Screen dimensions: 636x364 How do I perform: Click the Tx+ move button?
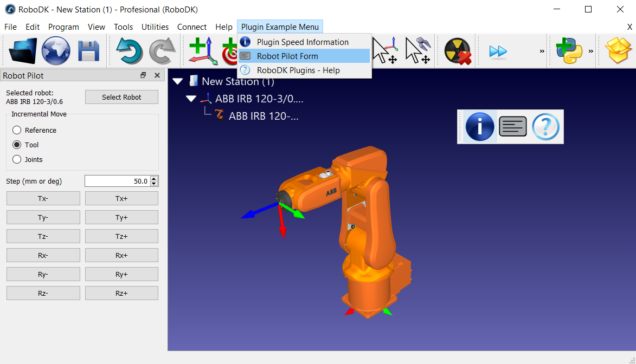[121, 198]
